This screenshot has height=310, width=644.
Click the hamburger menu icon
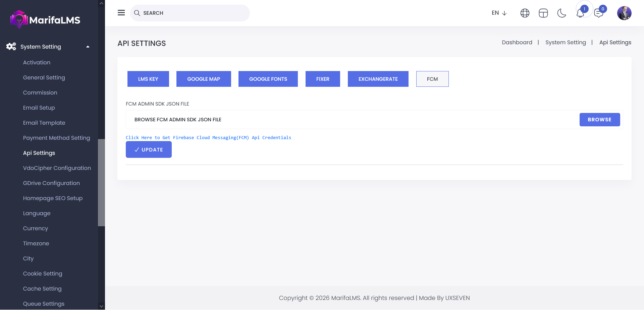[121, 13]
